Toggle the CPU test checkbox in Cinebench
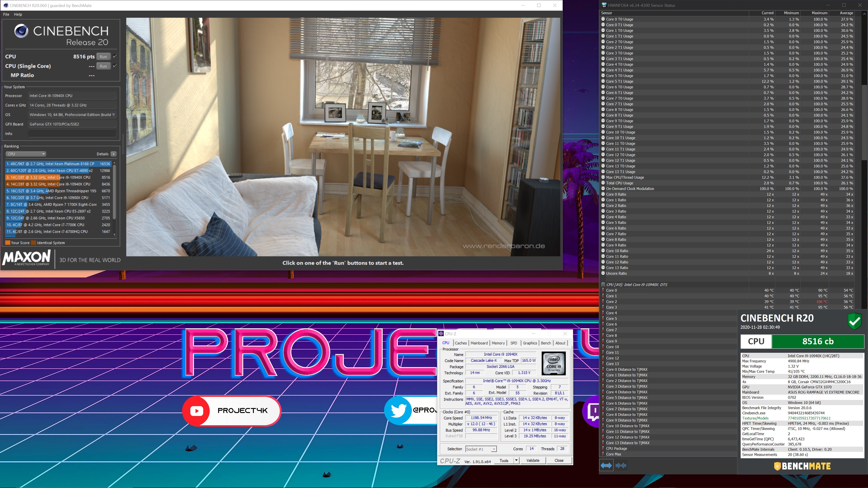Image resolution: width=868 pixels, height=488 pixels. click(115, 56)
